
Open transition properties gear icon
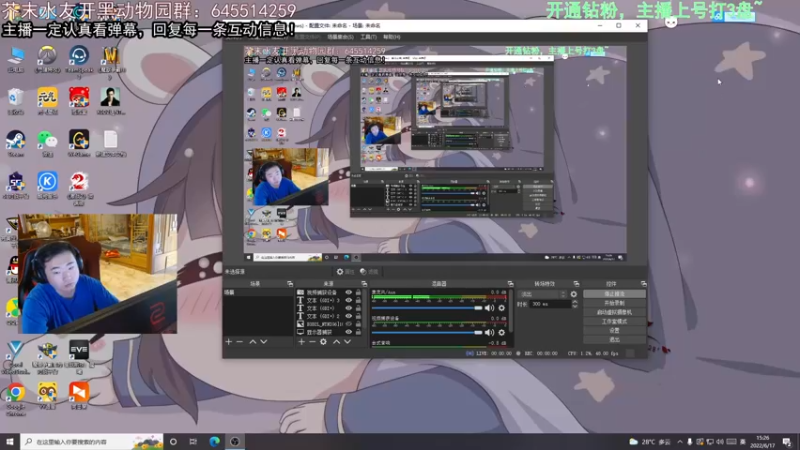pos(573,294)
